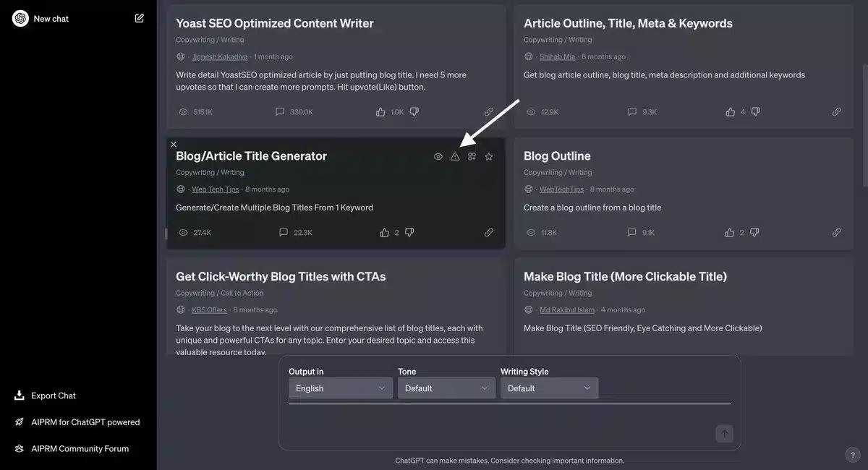
Task: Upvote the Blog Outline prompt
Action: [729, 233]
